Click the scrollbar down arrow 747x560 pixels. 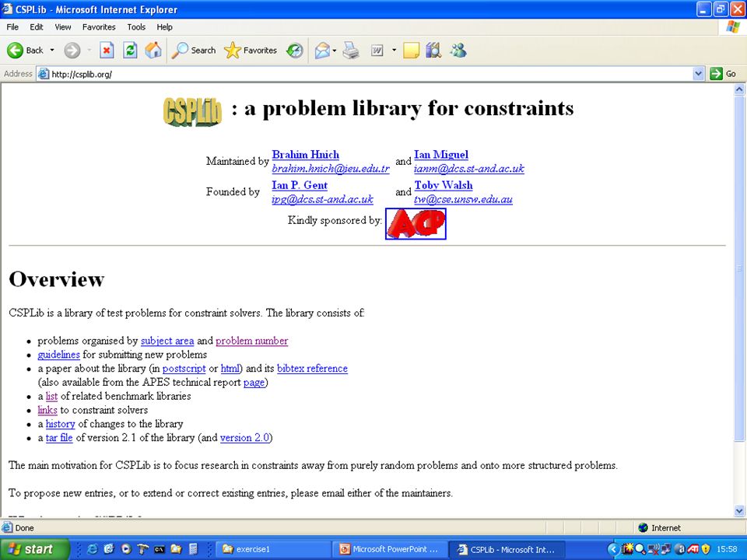click(739, 511)
